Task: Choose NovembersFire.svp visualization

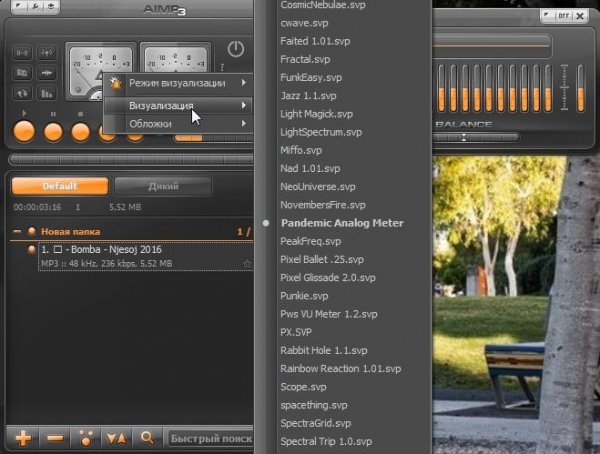Action: 323,205
